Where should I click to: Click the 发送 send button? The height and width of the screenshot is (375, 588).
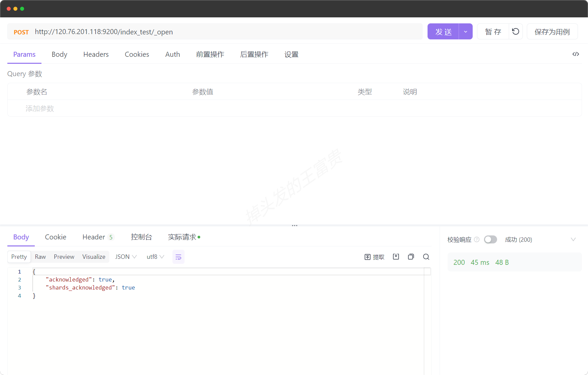tap(443, 31)
